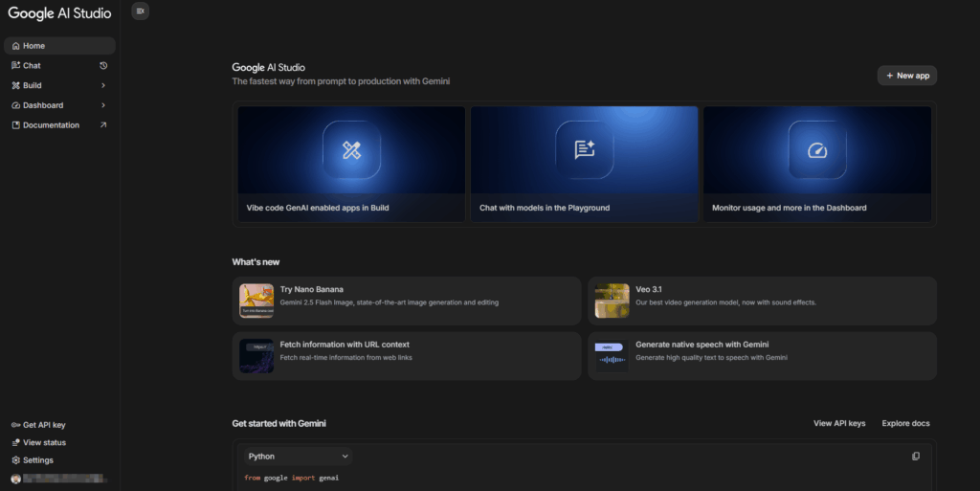The width and height of the screenshot is (980, 491).
Task: Open the Python language dropdown
Action: click(x=297, y=457)
